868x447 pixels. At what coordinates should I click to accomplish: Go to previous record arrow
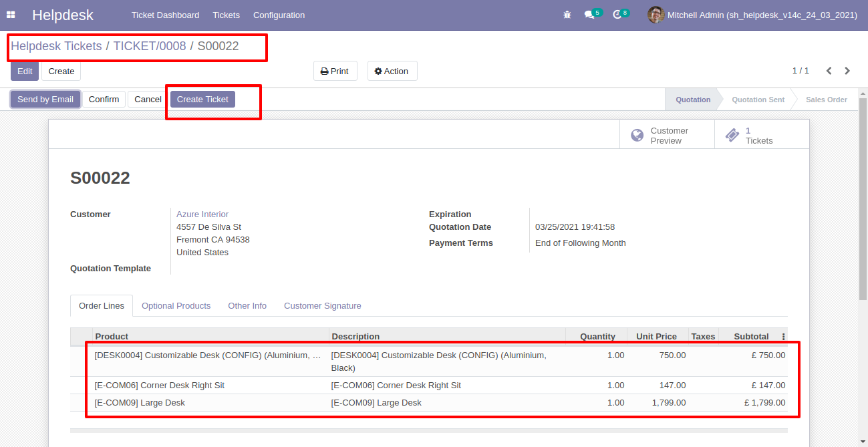[829, 71]
